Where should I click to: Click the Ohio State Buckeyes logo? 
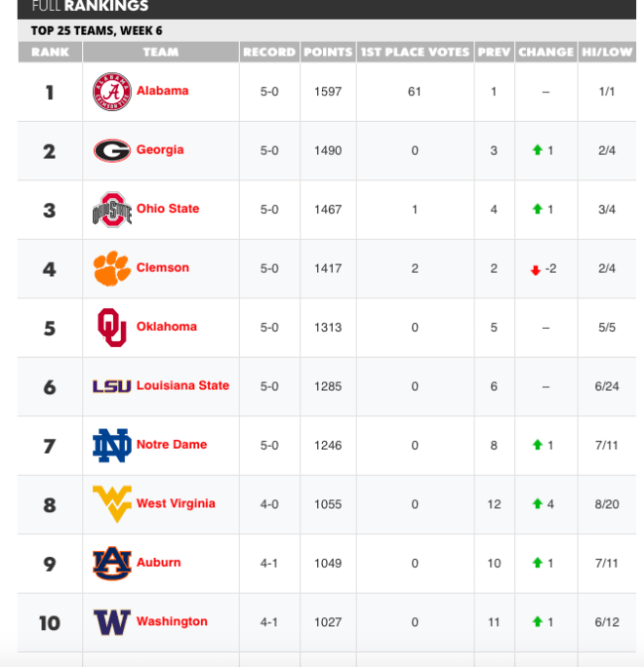tap(112, 210)
